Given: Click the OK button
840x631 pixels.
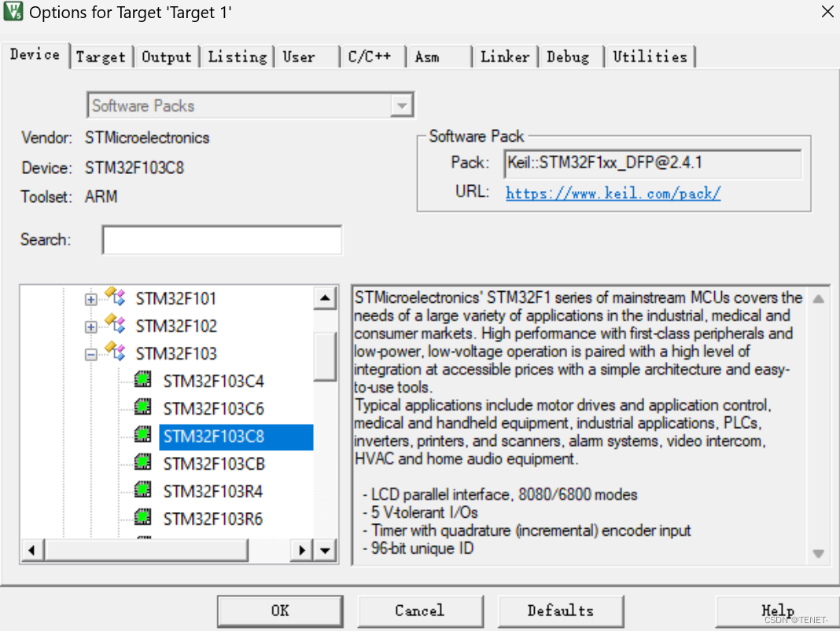Looking at the screenshot, I should (280, 611).
